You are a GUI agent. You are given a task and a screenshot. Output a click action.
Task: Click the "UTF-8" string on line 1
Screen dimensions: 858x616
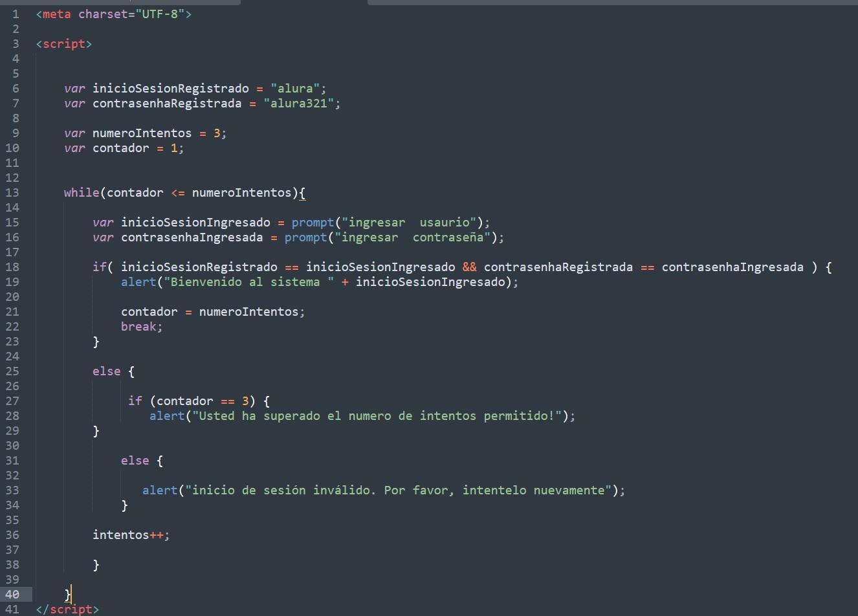[160, 14]
